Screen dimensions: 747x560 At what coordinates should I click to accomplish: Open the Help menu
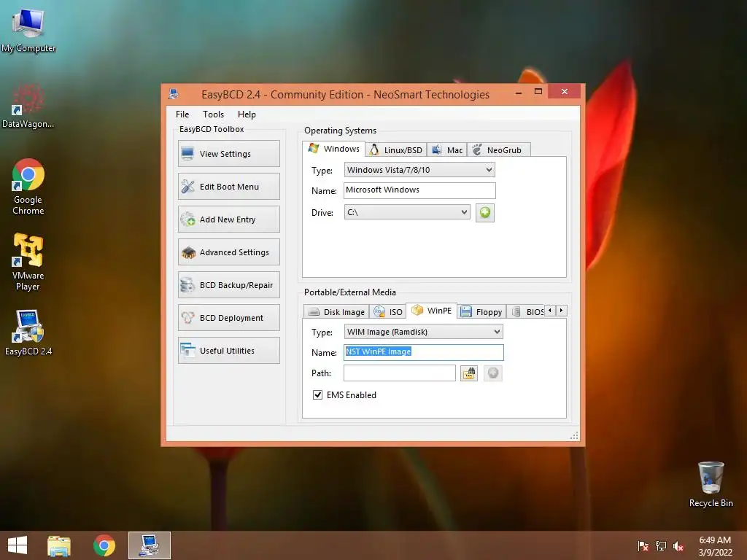(247, 114)
